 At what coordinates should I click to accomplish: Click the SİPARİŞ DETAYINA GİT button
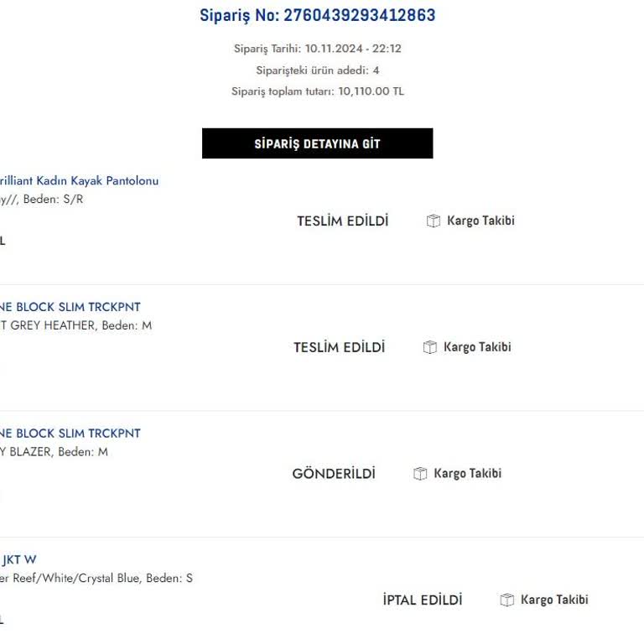coord(317,143)
